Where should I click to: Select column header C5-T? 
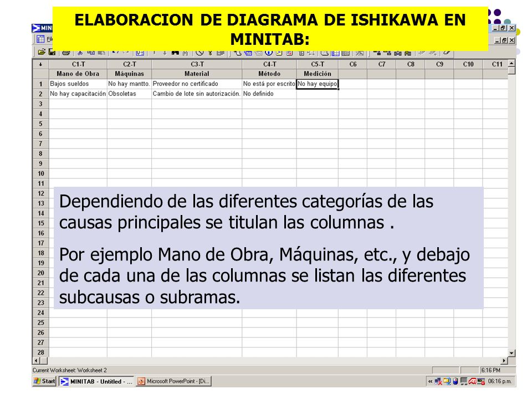317,64
